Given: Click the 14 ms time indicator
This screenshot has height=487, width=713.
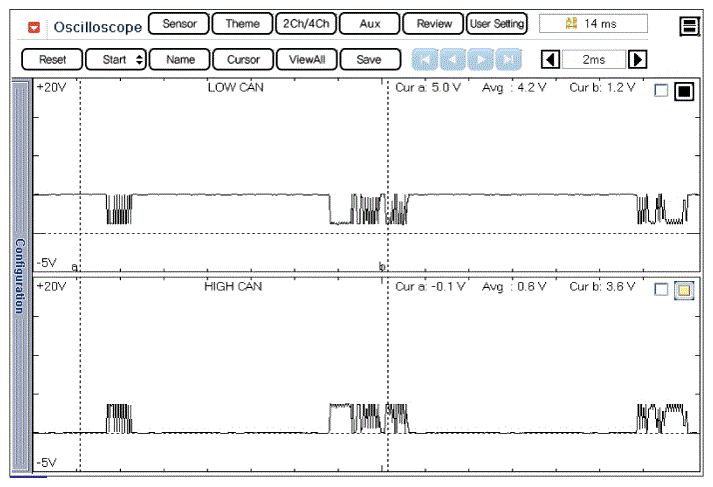Looking at the screenshot, I should [x=593, y=24].
